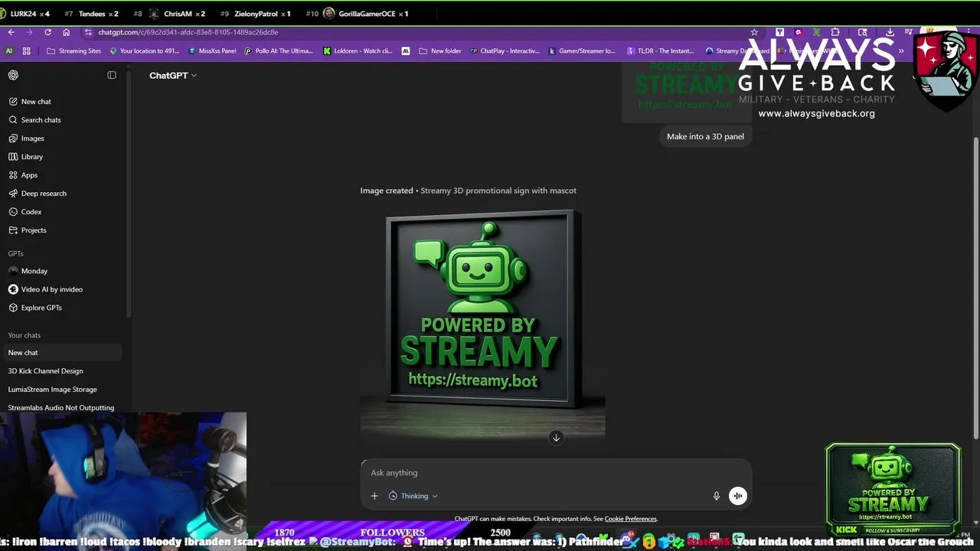Open the Gamer/Streamer bookmark
The image size is (980, 551).
(x=583, y=51)
